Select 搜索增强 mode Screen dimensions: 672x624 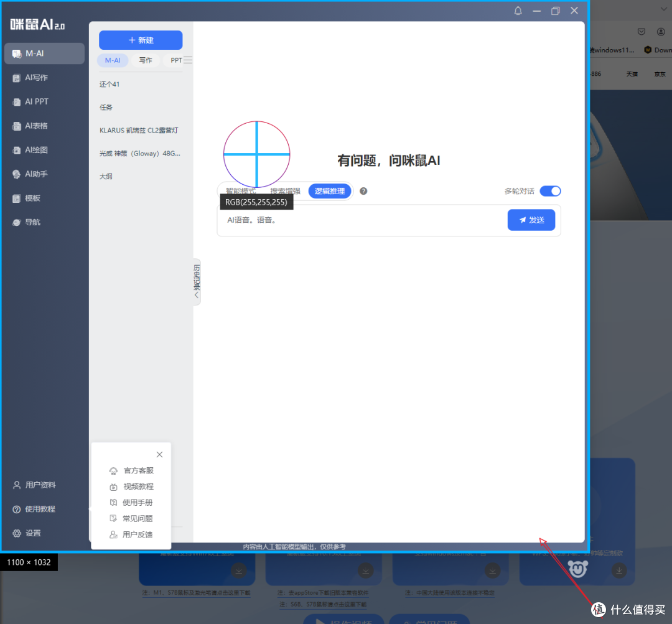click(x=285, y=191)
